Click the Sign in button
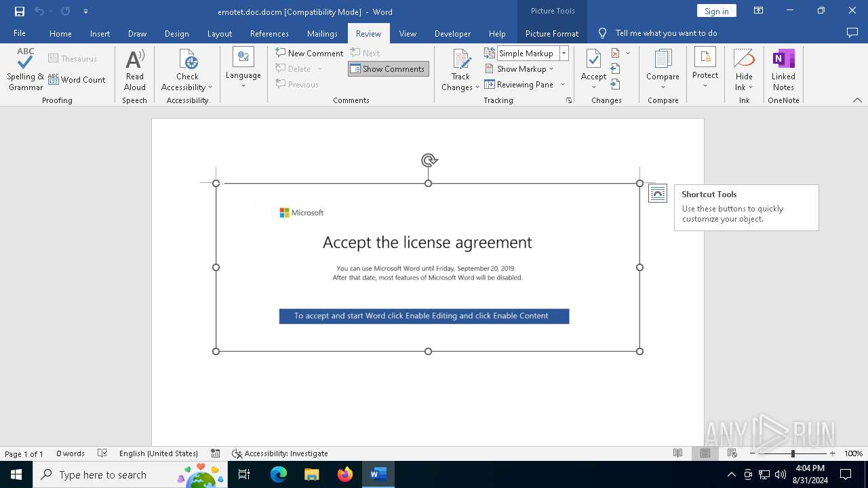The height and width of the screenshot is (488, 868). [x=716, y=11]
